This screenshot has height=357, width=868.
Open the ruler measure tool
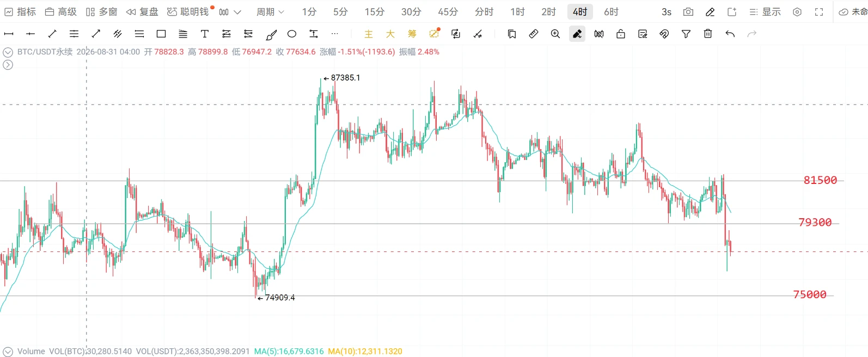[x=534, y=34]
